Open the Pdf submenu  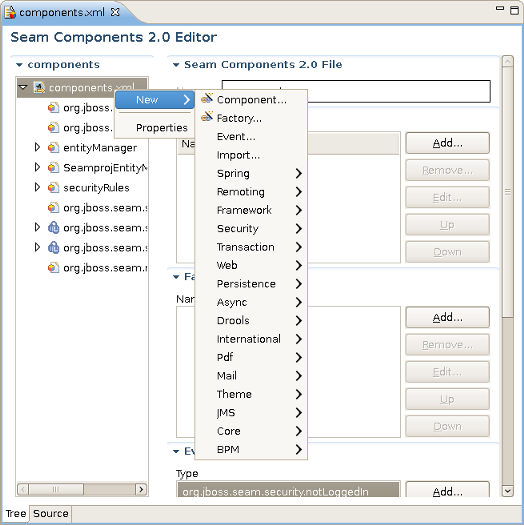point(251,358)
